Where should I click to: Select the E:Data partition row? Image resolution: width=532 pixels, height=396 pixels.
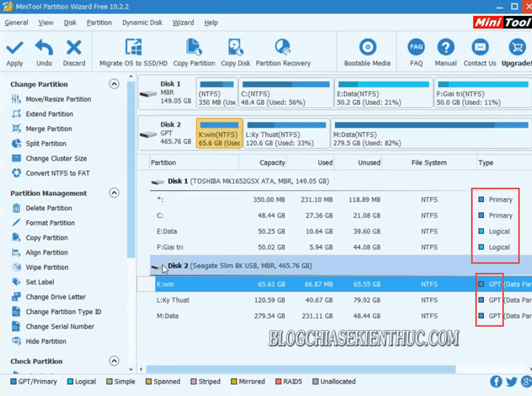coord(340,232)
